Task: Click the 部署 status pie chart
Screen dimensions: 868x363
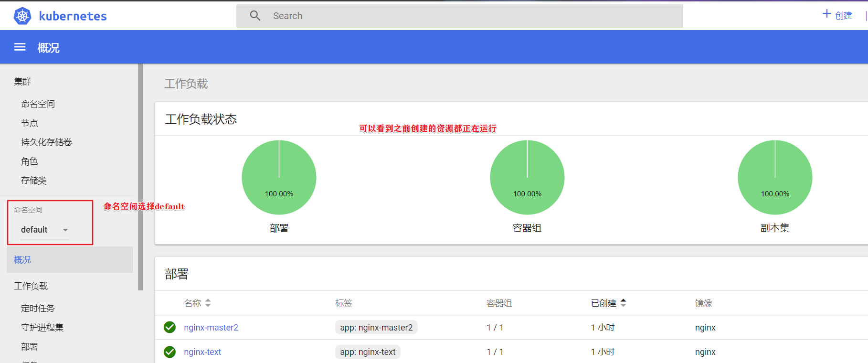Action: point(279,177)
